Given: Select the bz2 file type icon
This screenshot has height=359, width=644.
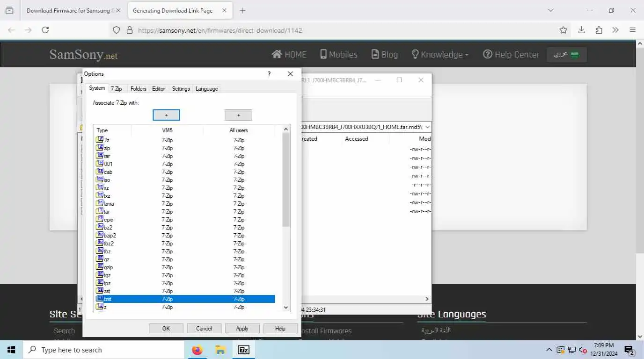Looking at the screenshot, I should click(99, 227).
